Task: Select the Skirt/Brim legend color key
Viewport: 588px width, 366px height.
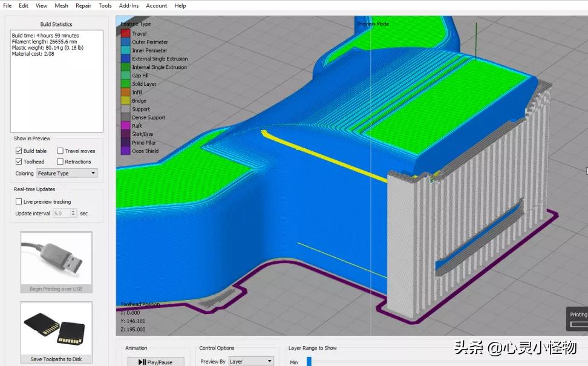Action: tap(125, 134)
